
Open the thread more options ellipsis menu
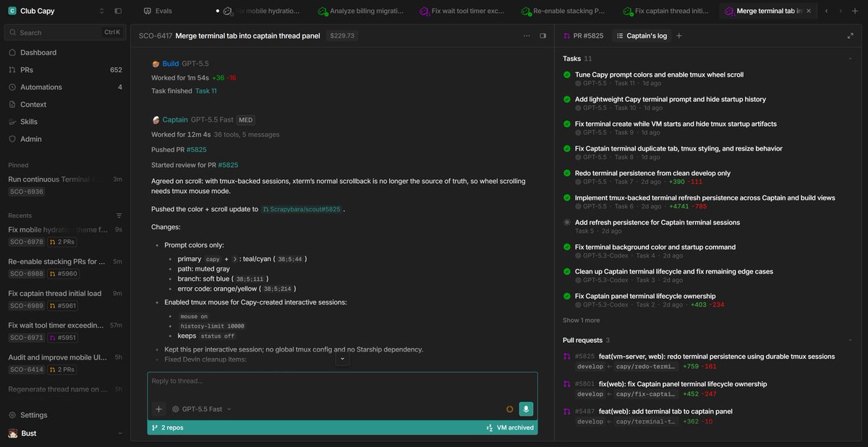tap(527, 35)
